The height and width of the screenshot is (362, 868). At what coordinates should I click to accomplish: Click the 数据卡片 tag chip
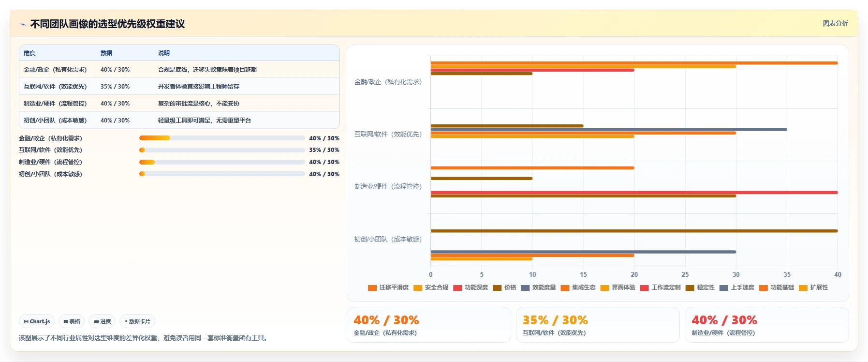(137, 321)
